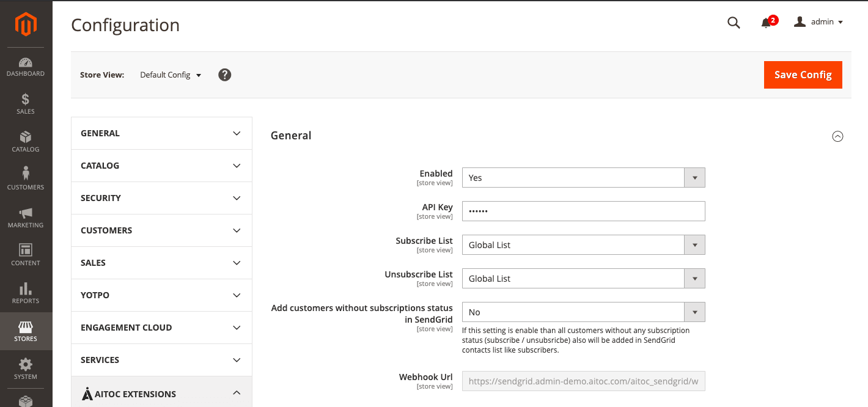868x407 pixels.
Task: Open the Marketing sidebar menu
Action: (26, 218)
